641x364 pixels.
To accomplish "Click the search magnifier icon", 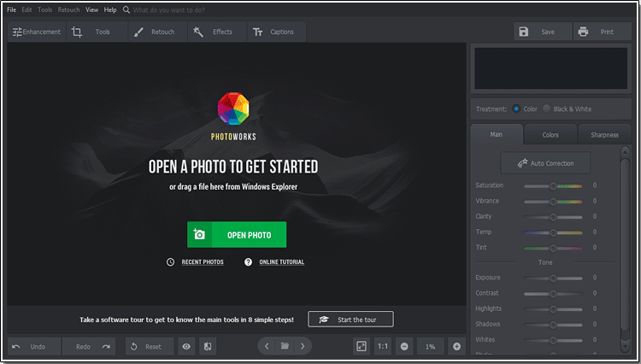I will (126, 9).
